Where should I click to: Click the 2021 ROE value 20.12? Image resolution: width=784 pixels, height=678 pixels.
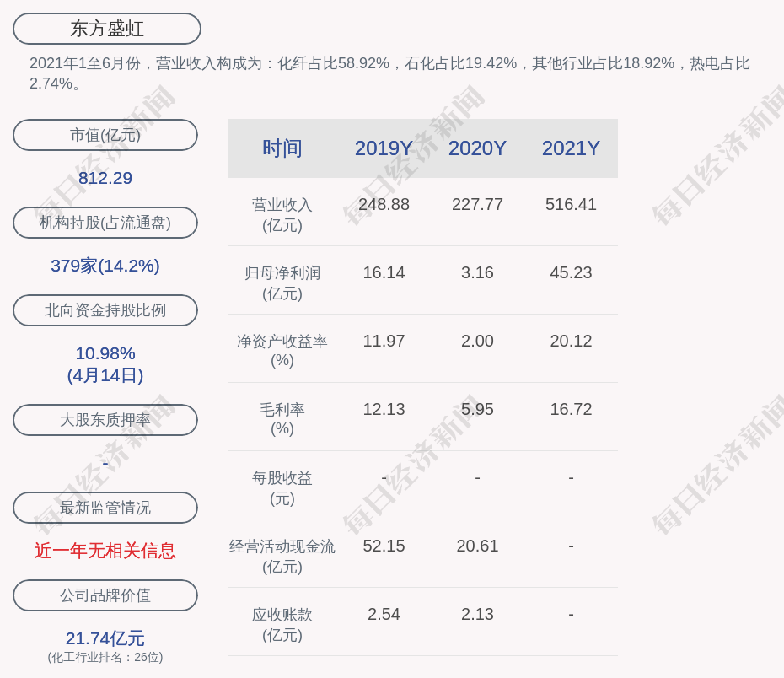click(x=571, y=341)
